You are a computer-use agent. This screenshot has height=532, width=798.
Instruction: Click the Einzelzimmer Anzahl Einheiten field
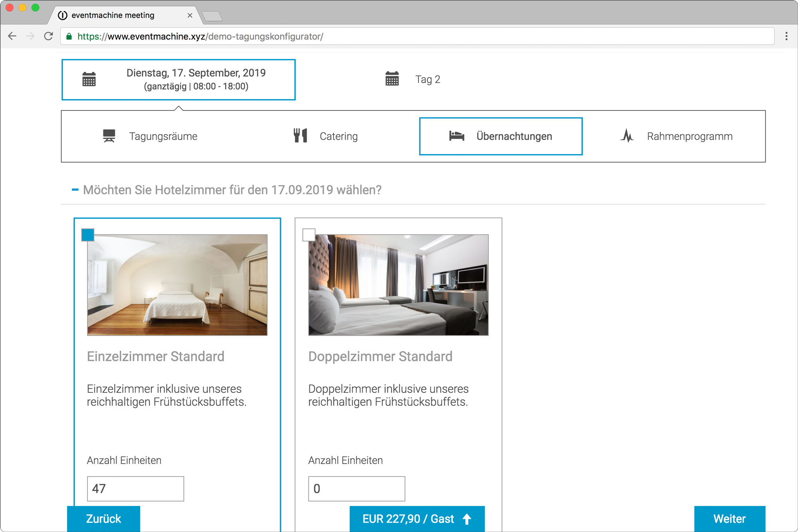[135, 488]
